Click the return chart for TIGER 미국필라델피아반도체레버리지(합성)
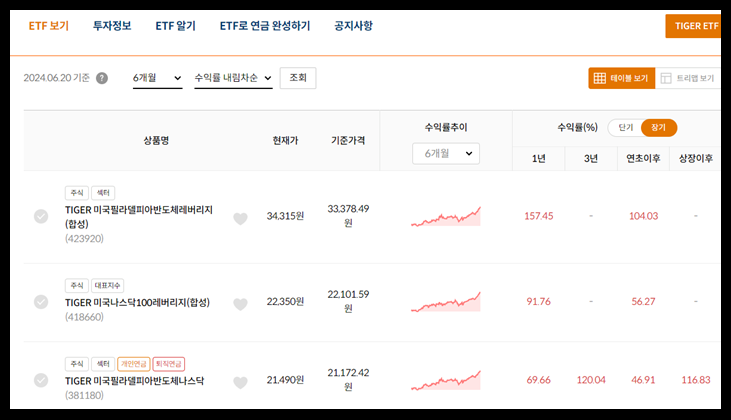This screenshot has height=420, width=731. [446, 217]
